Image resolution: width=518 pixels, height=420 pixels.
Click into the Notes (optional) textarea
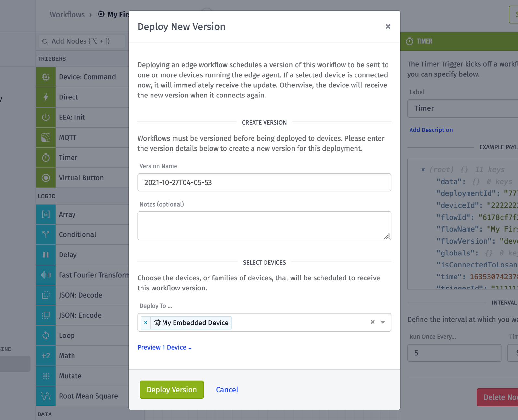(x=264, y=226)
